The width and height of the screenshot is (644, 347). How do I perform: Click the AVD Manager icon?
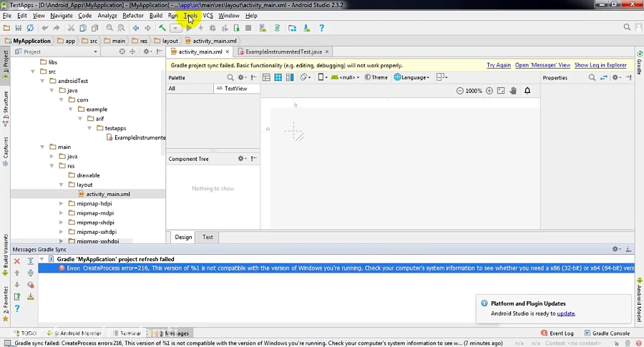263,28
